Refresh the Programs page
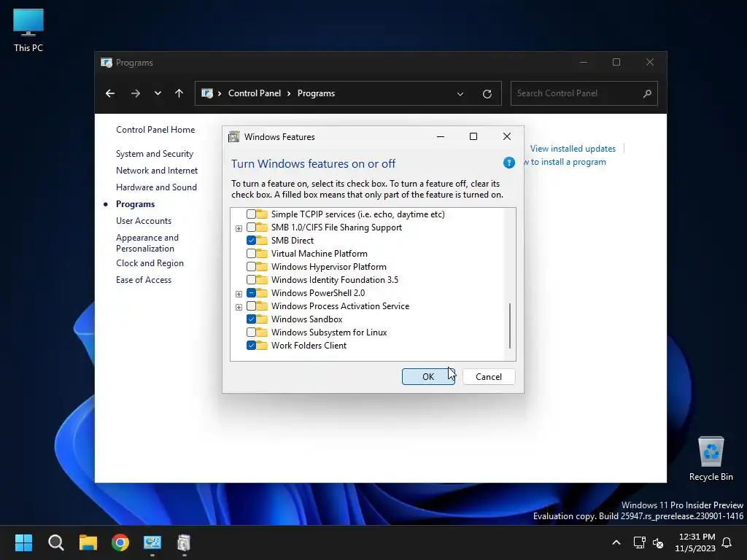This screenshot has width=747, height=560. 487,94
